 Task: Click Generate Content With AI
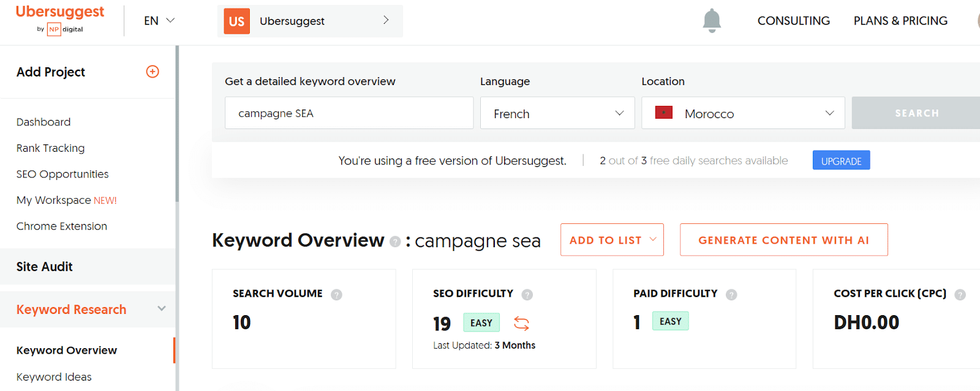(x=783, y=240)
